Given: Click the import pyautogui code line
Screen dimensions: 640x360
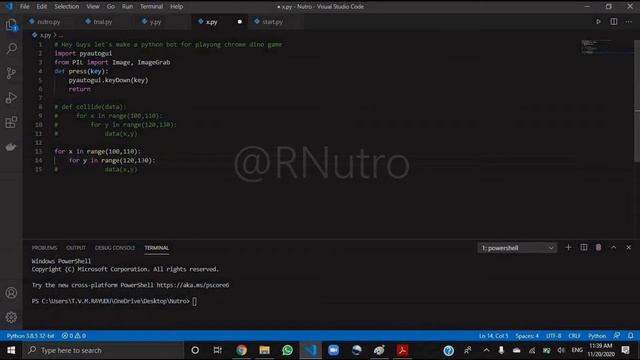Looking at the screenshot, I should [83, 53].
